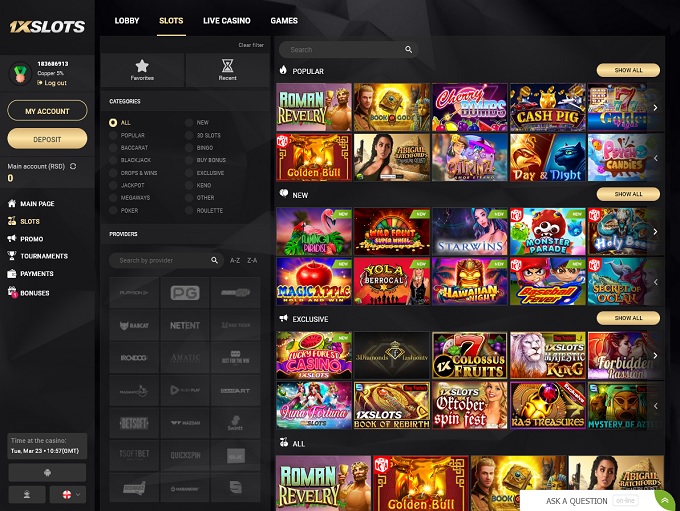Click the magnifier in the game search bar
Viewport: 680px width, 511px height.
coord(408,49)
